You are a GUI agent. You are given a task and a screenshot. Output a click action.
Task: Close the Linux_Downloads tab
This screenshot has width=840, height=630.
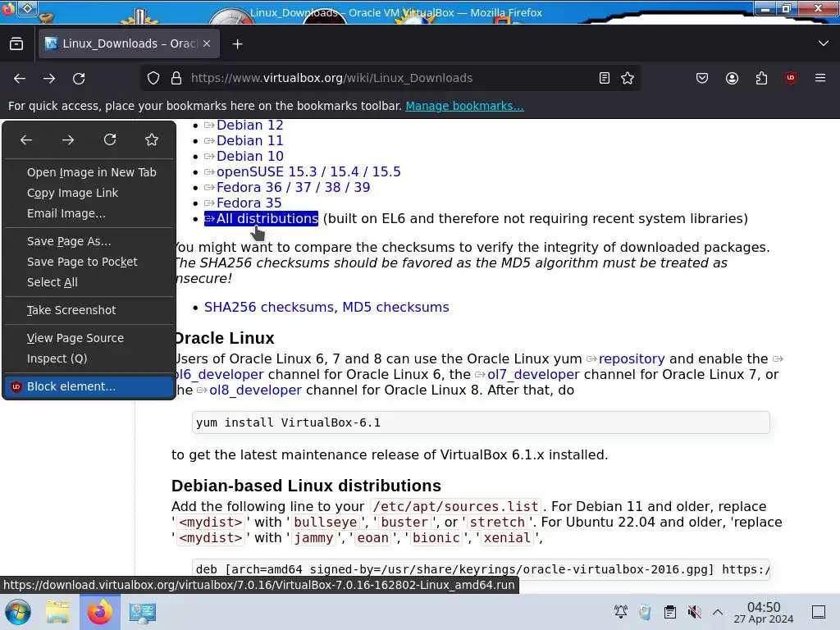[x=207, y=44]
